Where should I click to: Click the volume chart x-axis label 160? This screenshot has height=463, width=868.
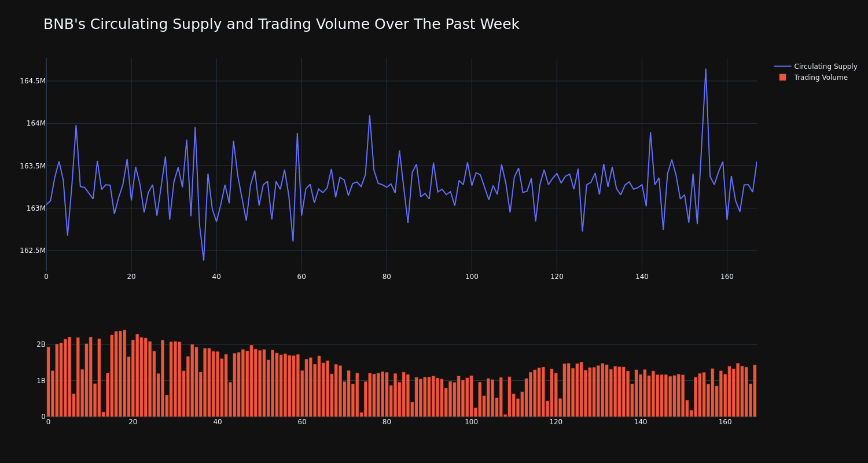(725, 422)
